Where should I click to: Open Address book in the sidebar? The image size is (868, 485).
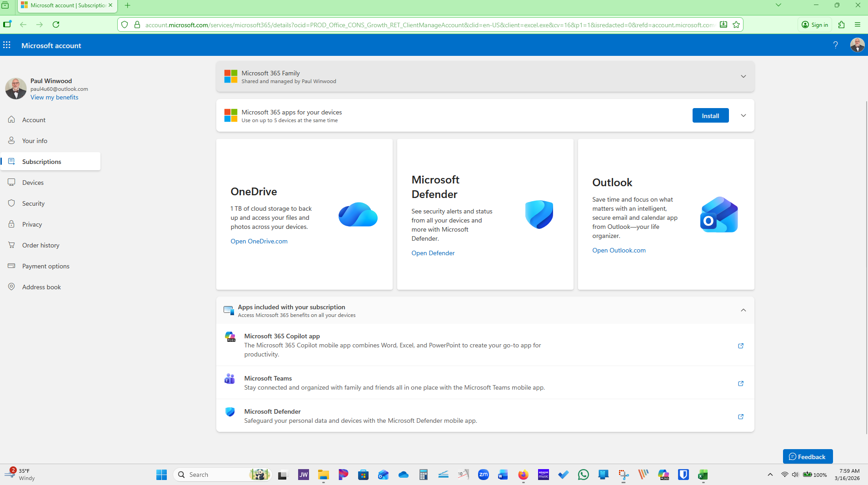(50, 287)
